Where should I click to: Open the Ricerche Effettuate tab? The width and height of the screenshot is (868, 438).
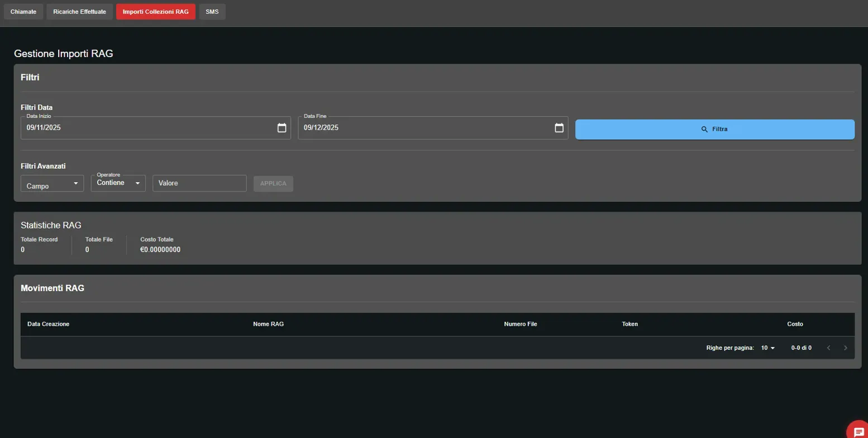pos(79,12)
